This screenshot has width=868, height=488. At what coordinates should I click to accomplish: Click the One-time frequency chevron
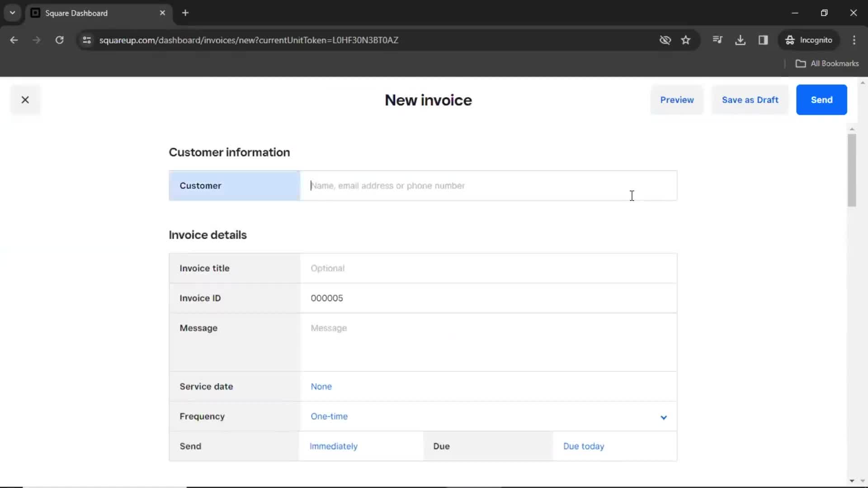pyautogui.click(x=664, y=417)
